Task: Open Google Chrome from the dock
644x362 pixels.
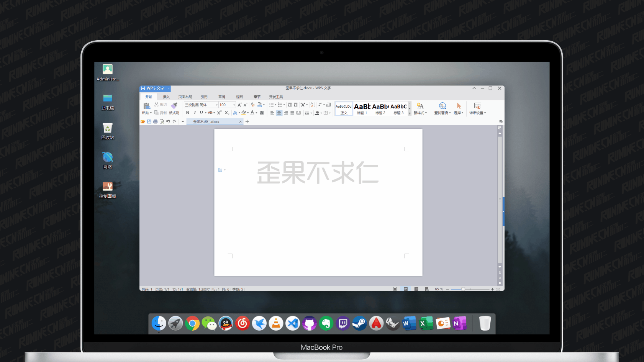Action: (x=192, y=324)
